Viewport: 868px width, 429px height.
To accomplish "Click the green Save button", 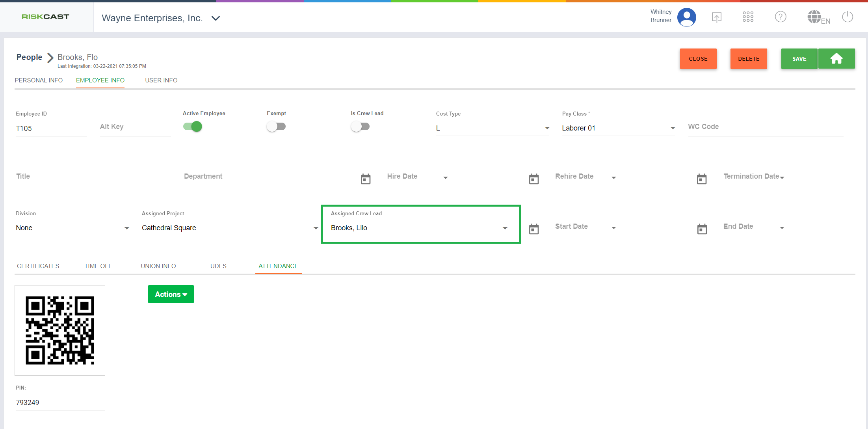I will (799, 59).
